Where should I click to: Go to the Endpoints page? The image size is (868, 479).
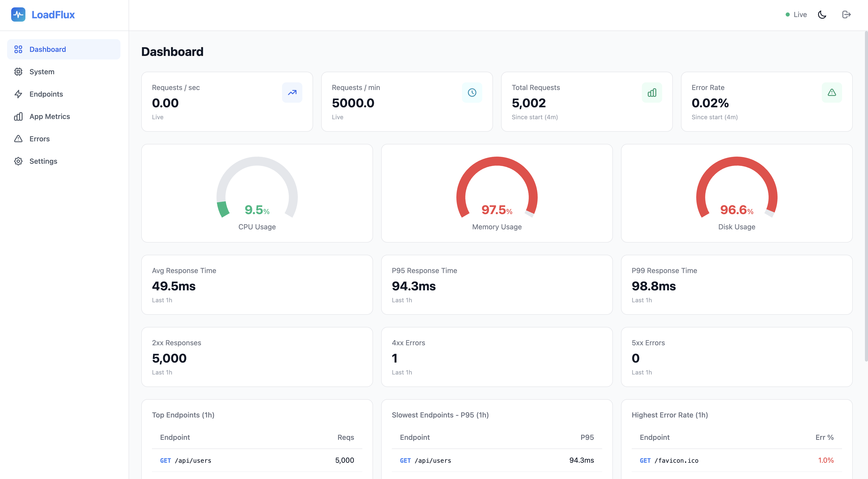point(64,94)
